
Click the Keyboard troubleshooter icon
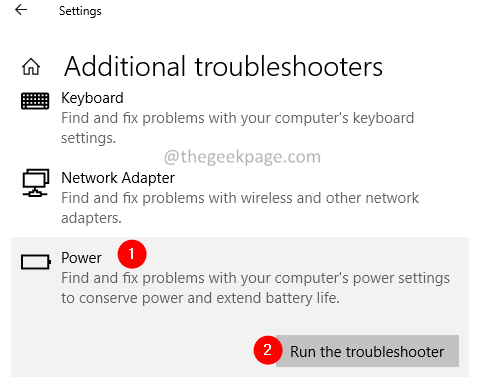pos(35,101)
